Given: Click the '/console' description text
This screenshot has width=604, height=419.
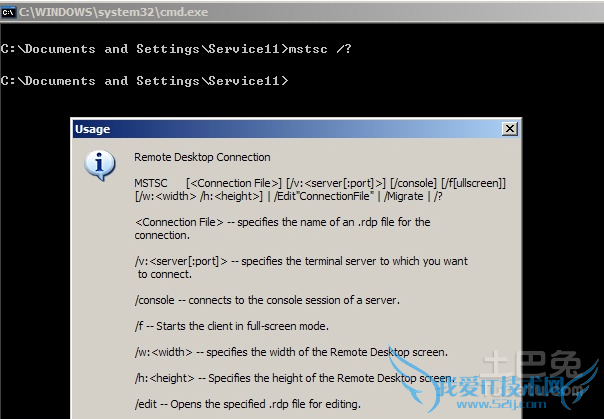Looking at the screenshot, I should [x=267, y=300].
